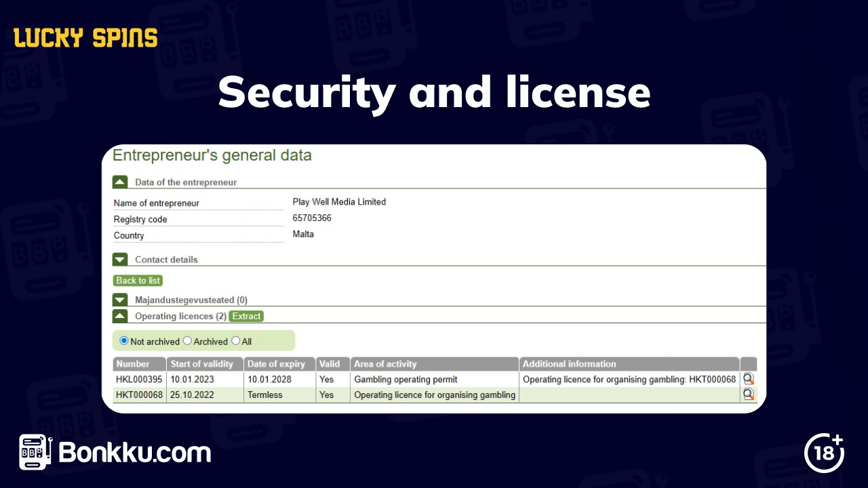Click Entrepreneur's general data heading

pyautogui.click(x=212, y=155)
